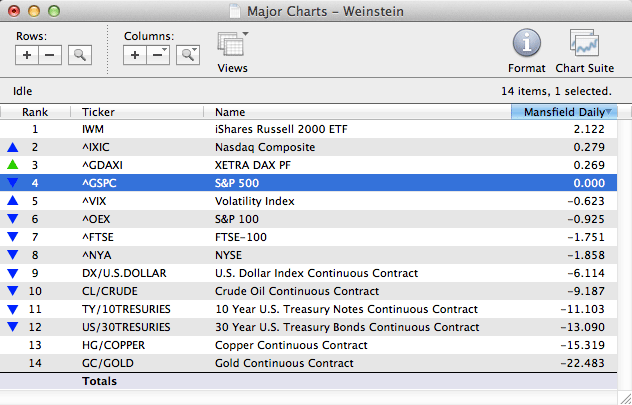Click the remove row minus button
632x405 pixels.
click(50, 55)
